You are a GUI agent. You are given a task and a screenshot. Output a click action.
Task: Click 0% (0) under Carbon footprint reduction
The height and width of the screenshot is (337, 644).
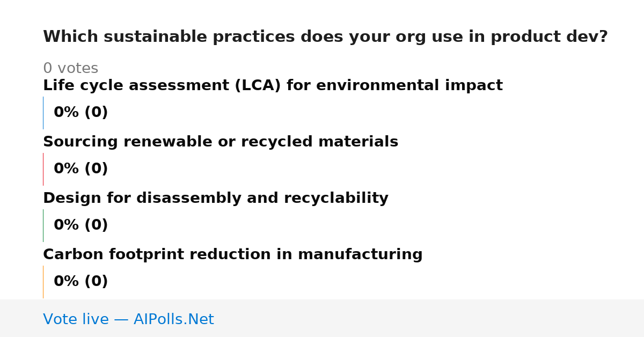pyautogui.click(x=81, y=282)
